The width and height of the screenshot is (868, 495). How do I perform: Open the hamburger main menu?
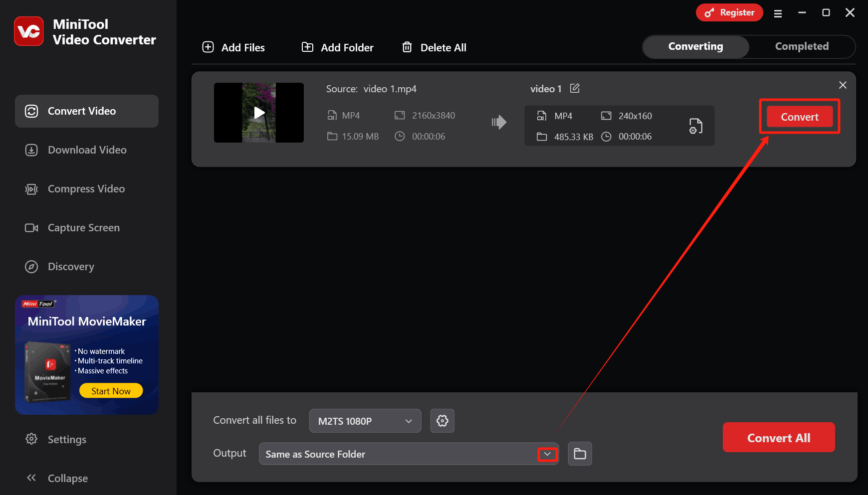coord(778,13)
